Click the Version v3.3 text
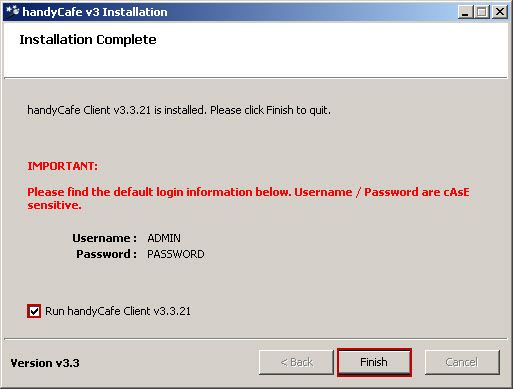The width and height of the screenshot is (513, 389). tap(45, 363)
